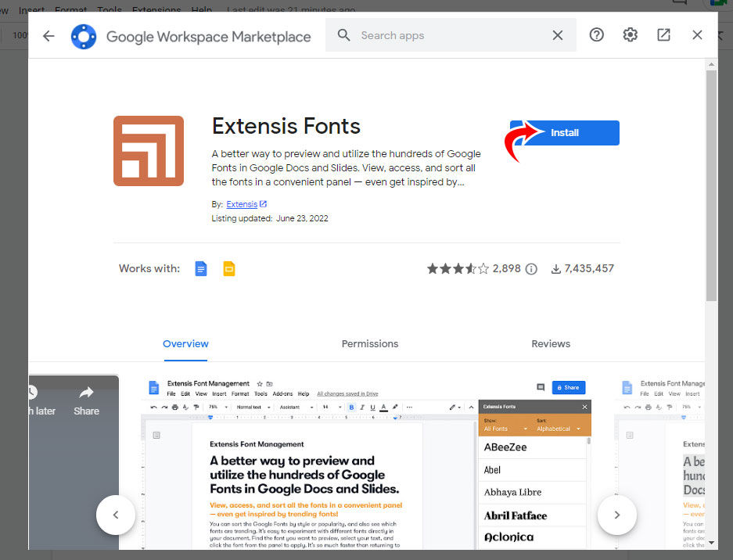Open help via the question mark icon

pos(596,34)
